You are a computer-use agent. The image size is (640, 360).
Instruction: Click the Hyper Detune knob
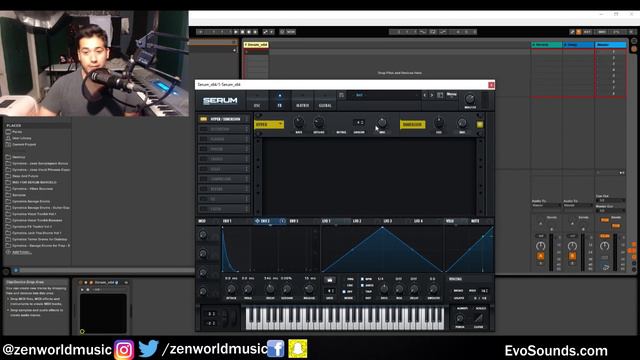(318, 122)
